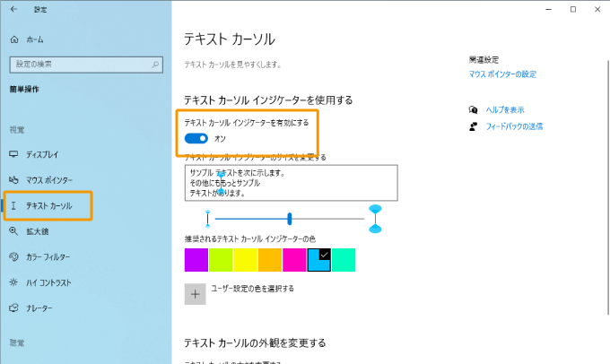
Task: Click the 視覚 section label
Action: [17, 129]
